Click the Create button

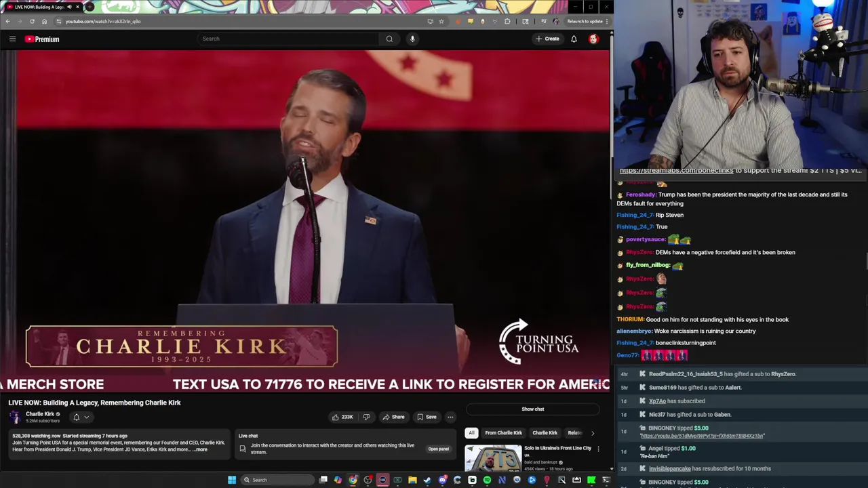click(x=547, y=39)
